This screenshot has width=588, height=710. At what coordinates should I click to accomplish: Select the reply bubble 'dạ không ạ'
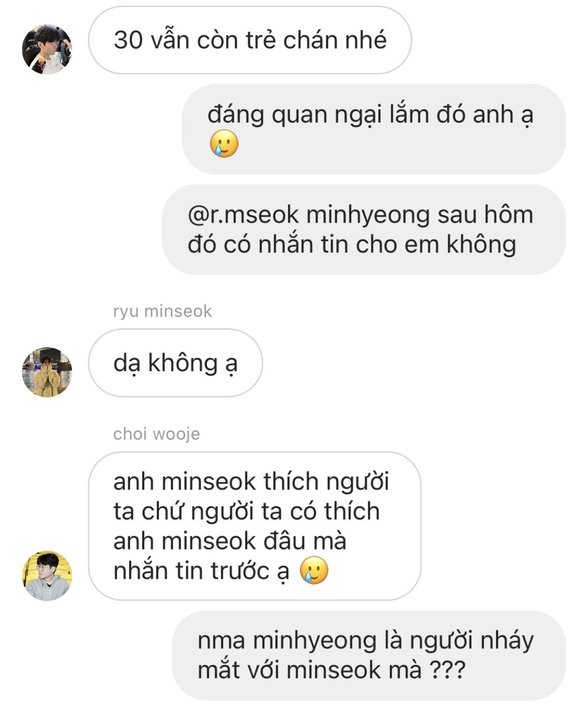(175, 363)
